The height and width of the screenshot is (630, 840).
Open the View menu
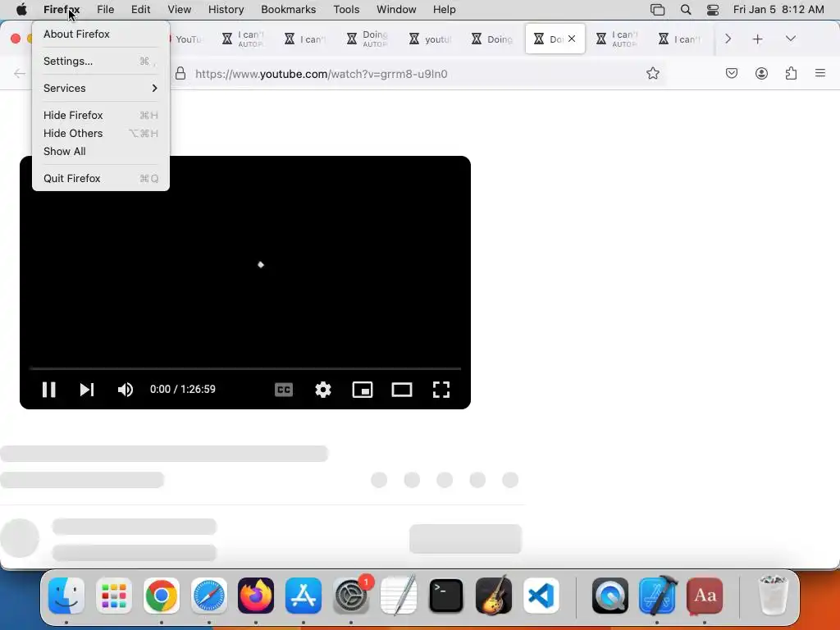pos(179,10)
